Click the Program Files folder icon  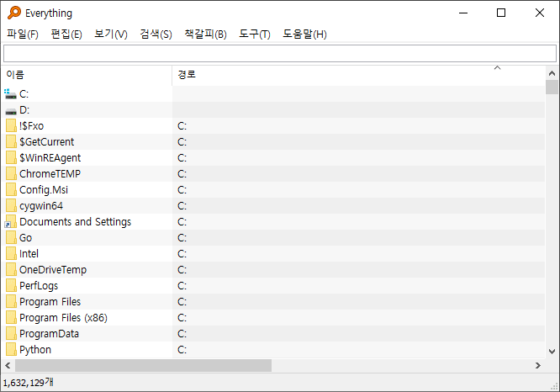[x=11, y=302]
